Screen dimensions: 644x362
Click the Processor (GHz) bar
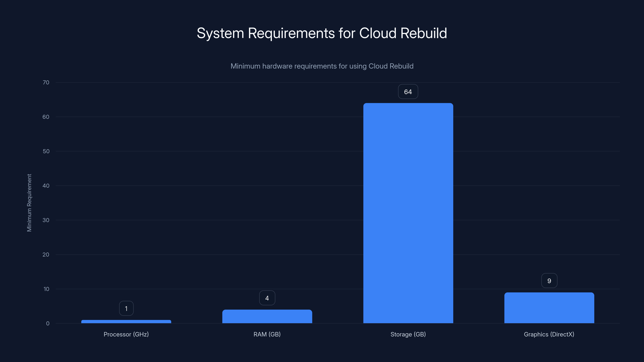tap(126, 322)
